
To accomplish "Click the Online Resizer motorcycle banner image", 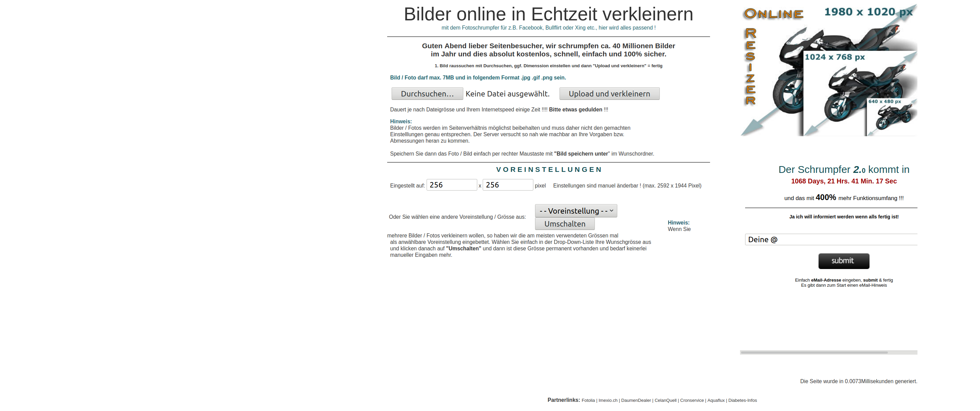I will pos(829,70).
